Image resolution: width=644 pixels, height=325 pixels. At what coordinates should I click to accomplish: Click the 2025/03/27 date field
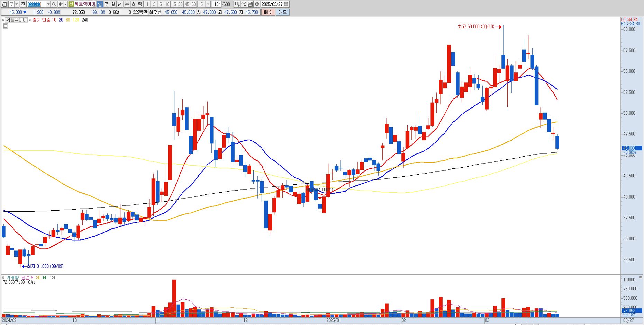(272, 4)
